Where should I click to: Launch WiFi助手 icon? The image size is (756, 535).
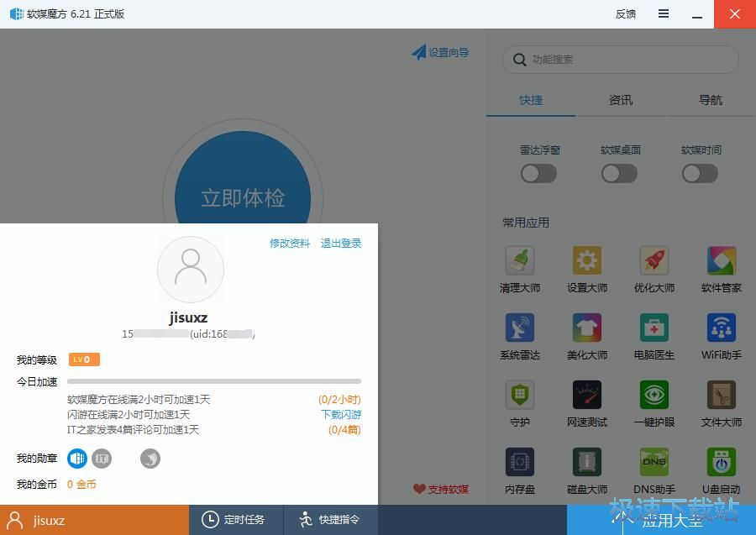722,328
